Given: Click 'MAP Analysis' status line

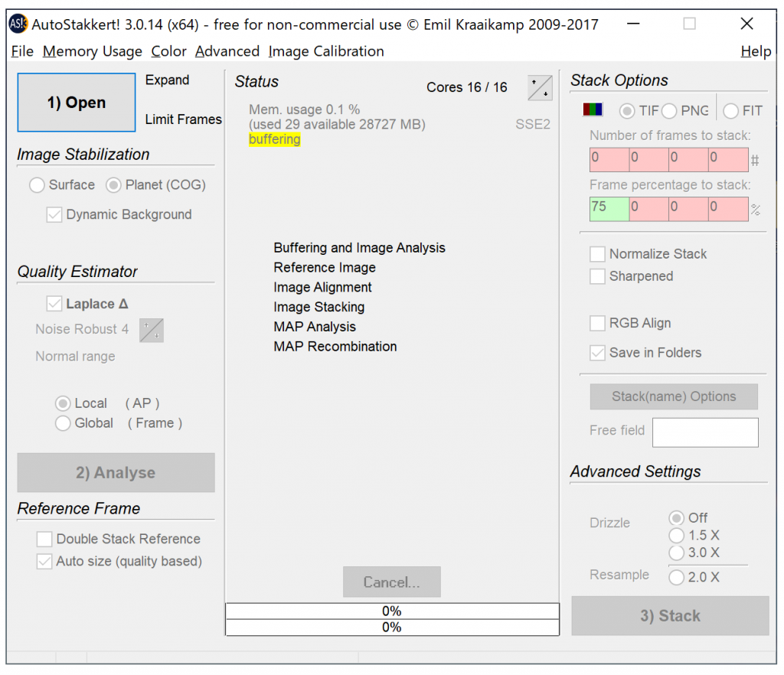Looking at the screenshot, I should pos(315,327).
